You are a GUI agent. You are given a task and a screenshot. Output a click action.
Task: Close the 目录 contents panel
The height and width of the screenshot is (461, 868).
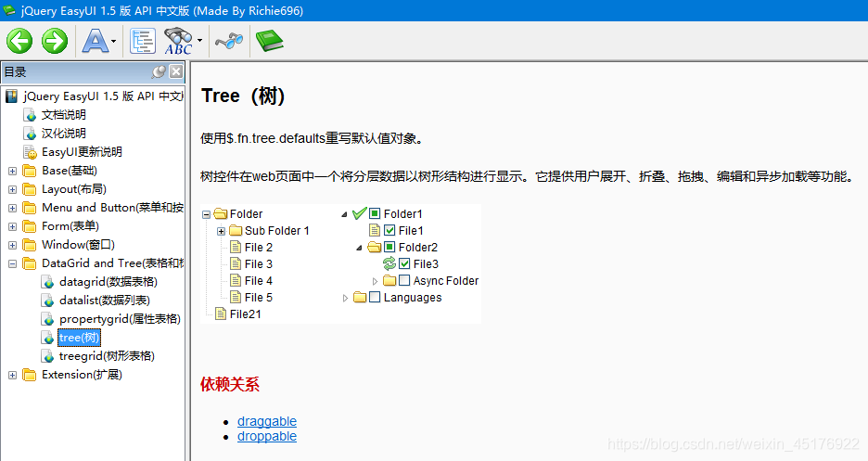point(176,71)
